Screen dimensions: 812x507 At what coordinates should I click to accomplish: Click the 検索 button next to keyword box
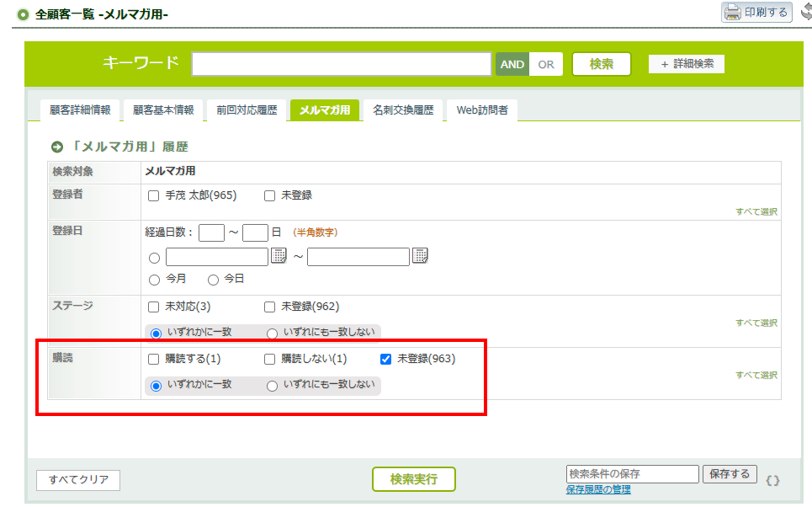pos(602,64)
